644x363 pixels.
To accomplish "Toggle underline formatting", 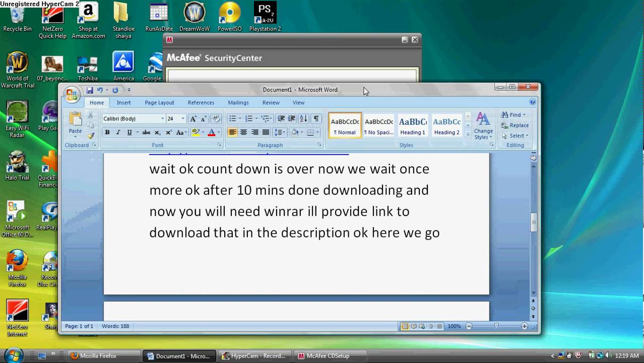I will point(130,133).
